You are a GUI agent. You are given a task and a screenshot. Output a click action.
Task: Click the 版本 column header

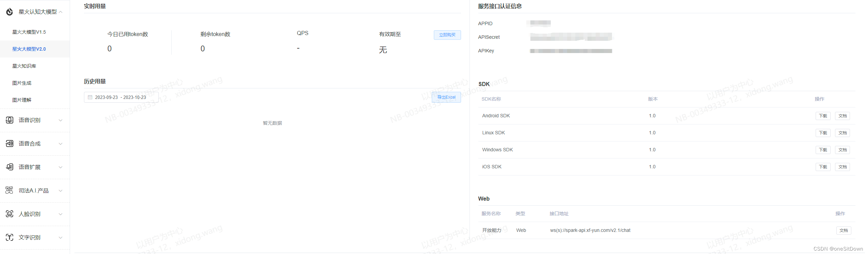653,99
